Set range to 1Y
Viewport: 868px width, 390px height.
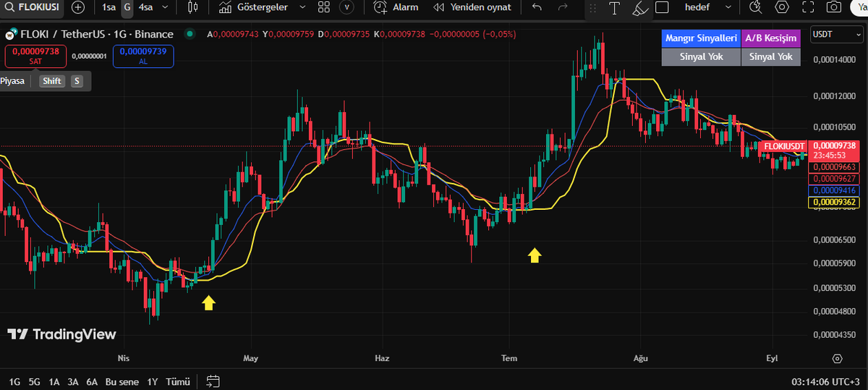coord(152,381)
